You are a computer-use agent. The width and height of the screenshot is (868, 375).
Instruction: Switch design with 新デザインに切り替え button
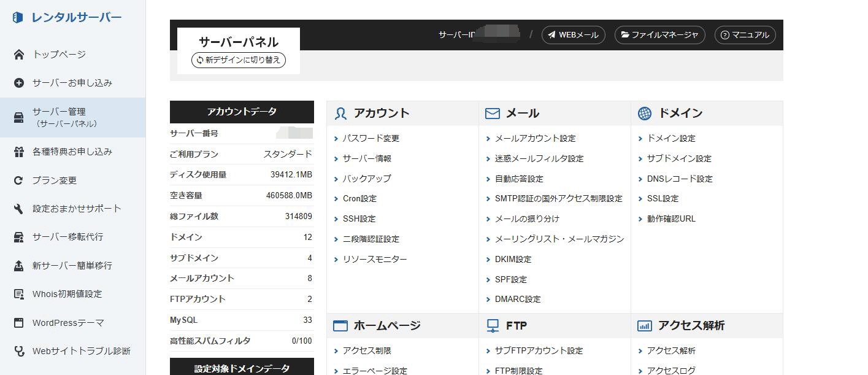pyautogui.click(x=239, y=60)
